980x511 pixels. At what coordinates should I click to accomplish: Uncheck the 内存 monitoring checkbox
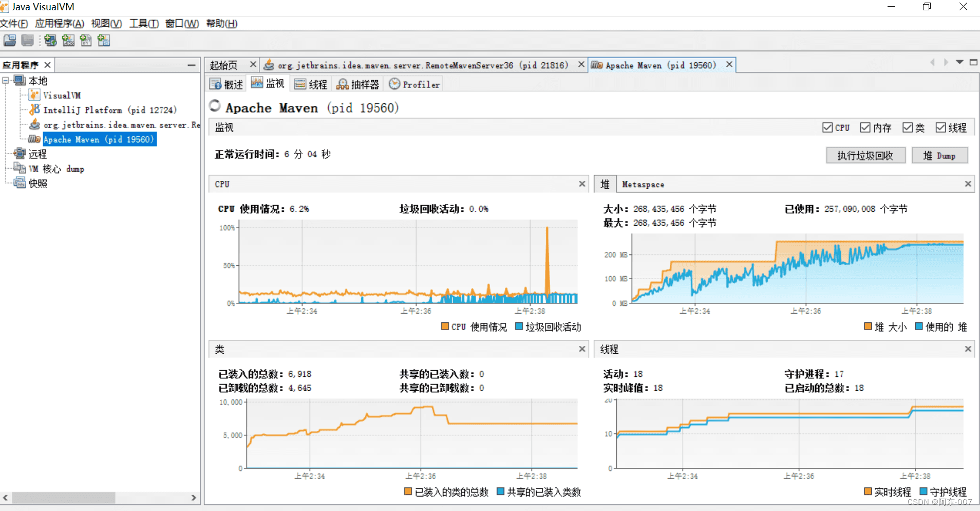click(865, 127)
